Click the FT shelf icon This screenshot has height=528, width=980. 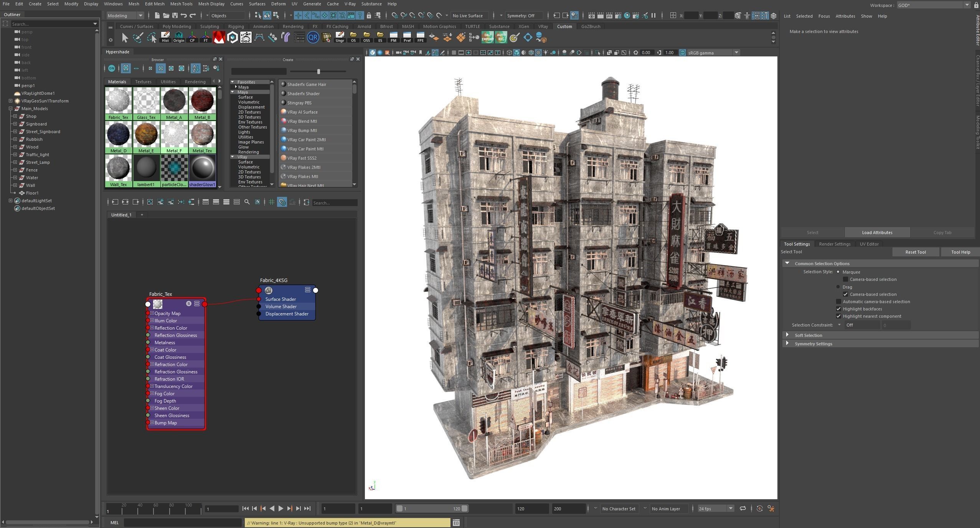point(205,37)
